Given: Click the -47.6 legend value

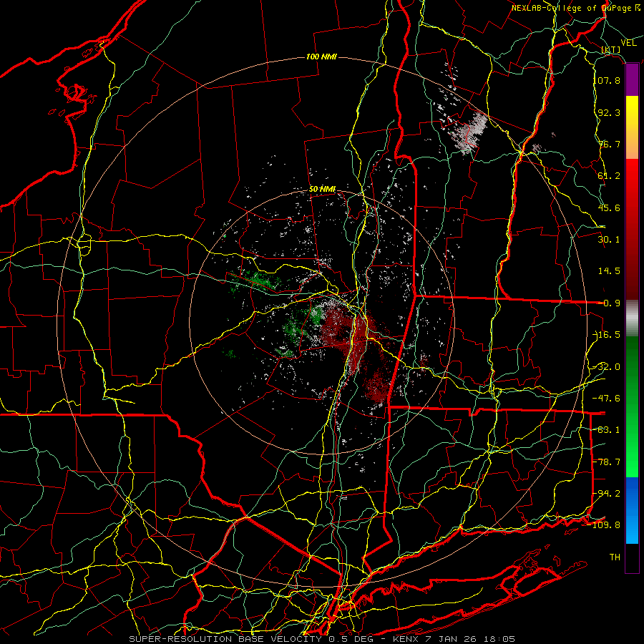Looking at the screenshot, I should tap(606, 399).
